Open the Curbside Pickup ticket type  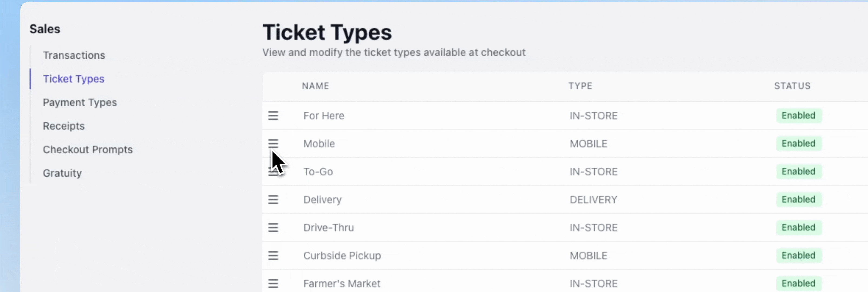pyautogui.click(x=342, y=255)
